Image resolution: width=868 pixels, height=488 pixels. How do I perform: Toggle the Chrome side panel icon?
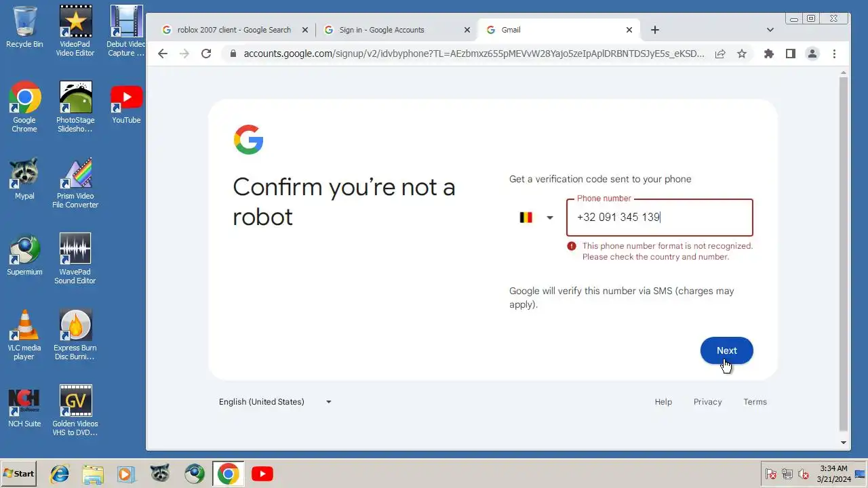[790, 54]
